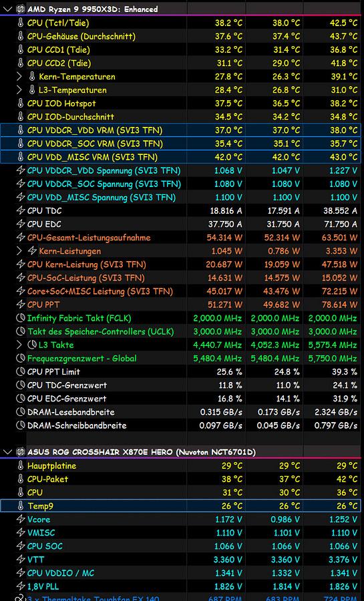Select Core+SoC+MISC Leistung row

(x=182, y=291)
